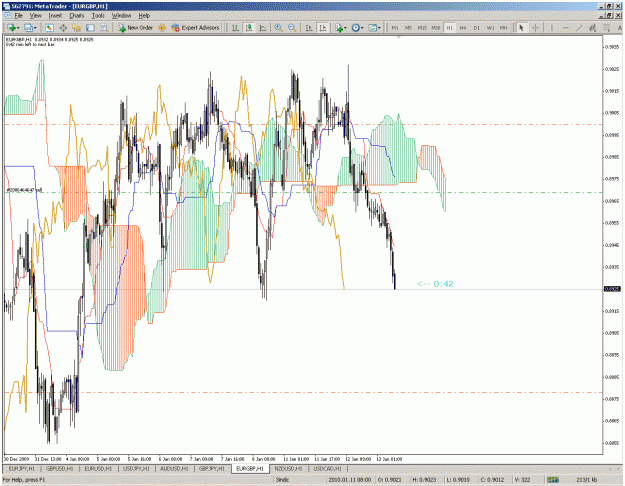Switch timeframe to M1

395,28
